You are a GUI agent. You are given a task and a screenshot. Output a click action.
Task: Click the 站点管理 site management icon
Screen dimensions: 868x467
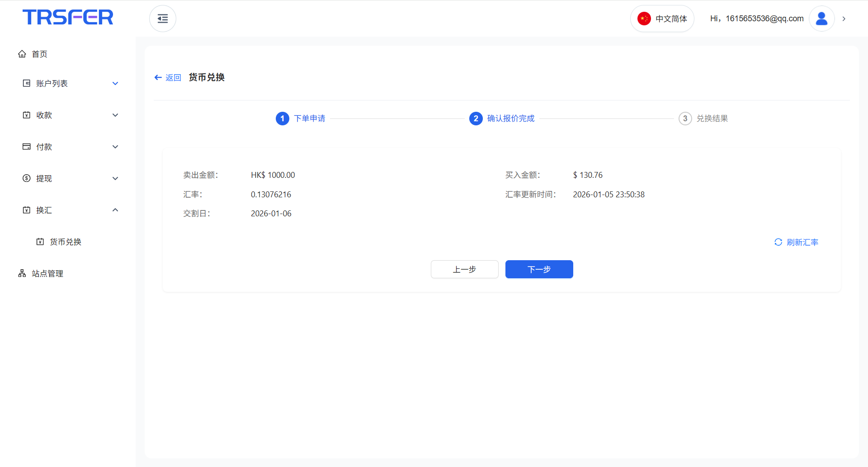tap(22, 273)
